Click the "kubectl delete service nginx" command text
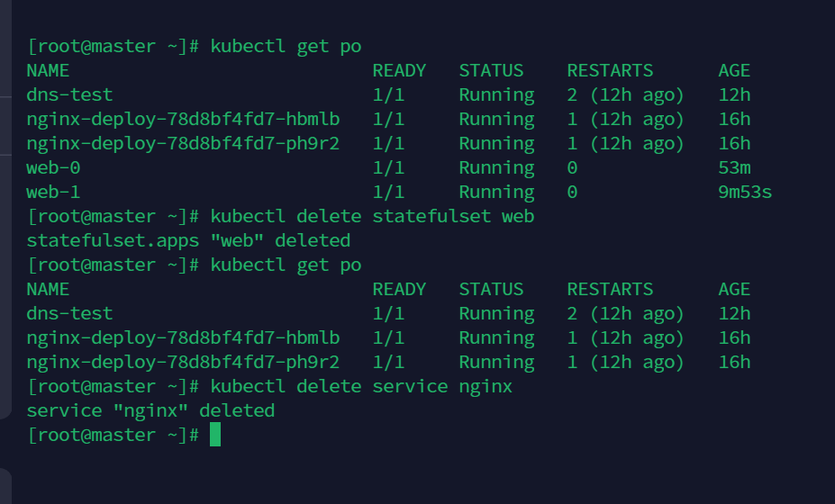835x504 pixels. pos(361,386)
